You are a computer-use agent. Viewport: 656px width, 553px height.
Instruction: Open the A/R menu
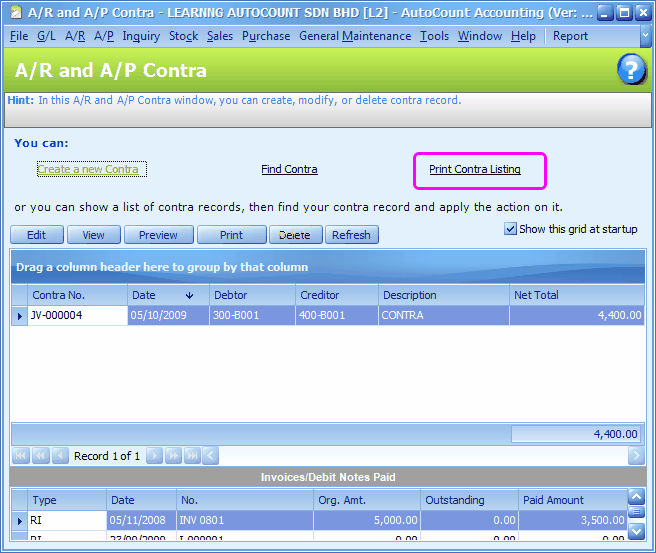click(75, 36)
